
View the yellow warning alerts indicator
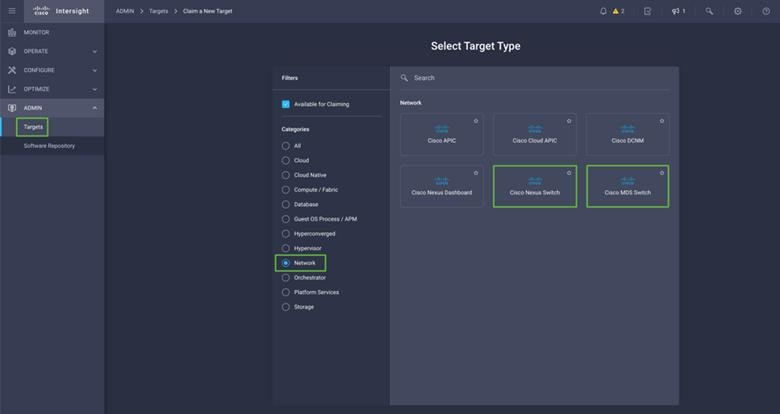pyautogui.click(x=618, y=11)
